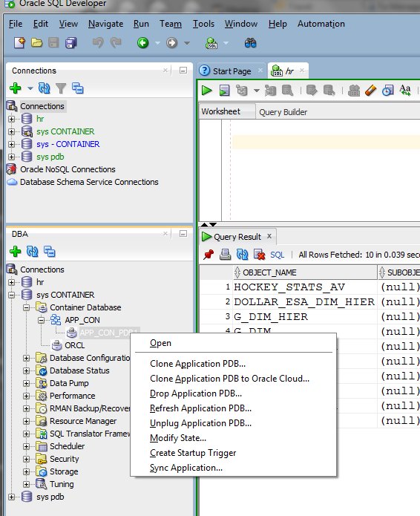Click cell DOLLAR_ESA_DIM_HIER in results
This screenshot has height=516, width=420.
pos(304,301)
